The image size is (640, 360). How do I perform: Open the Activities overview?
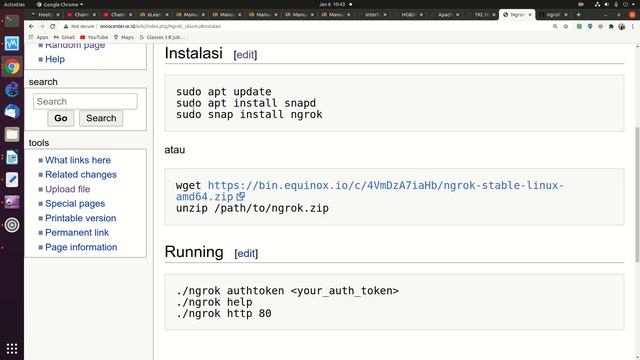pos(14,4)
